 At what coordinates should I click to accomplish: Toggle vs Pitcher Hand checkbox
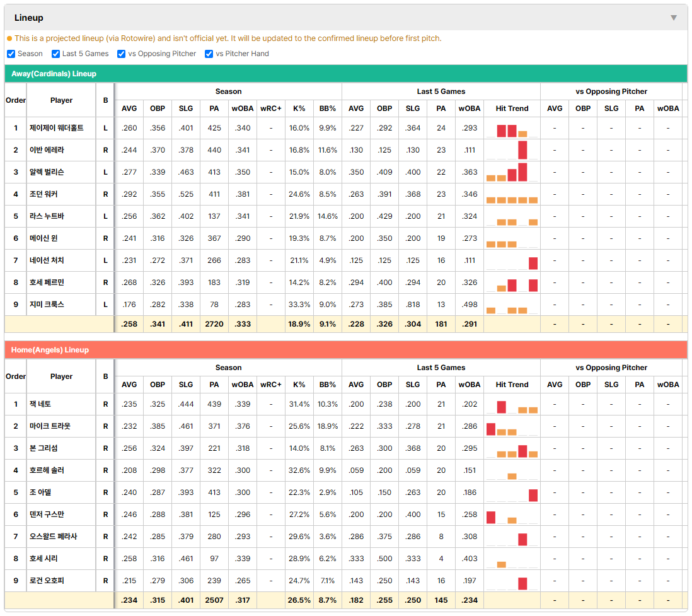click(x=209, y=54)
